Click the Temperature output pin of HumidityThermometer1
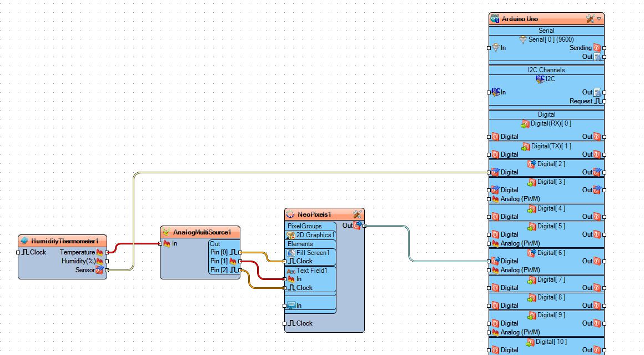The width and height of the screenshot is (644, 355). point(107,252)
